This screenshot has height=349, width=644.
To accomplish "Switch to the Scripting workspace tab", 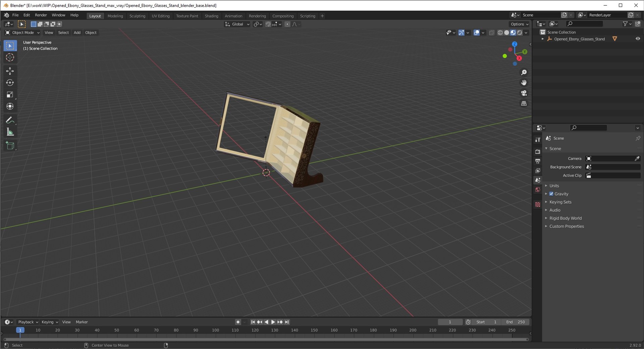I will point(308,16).
